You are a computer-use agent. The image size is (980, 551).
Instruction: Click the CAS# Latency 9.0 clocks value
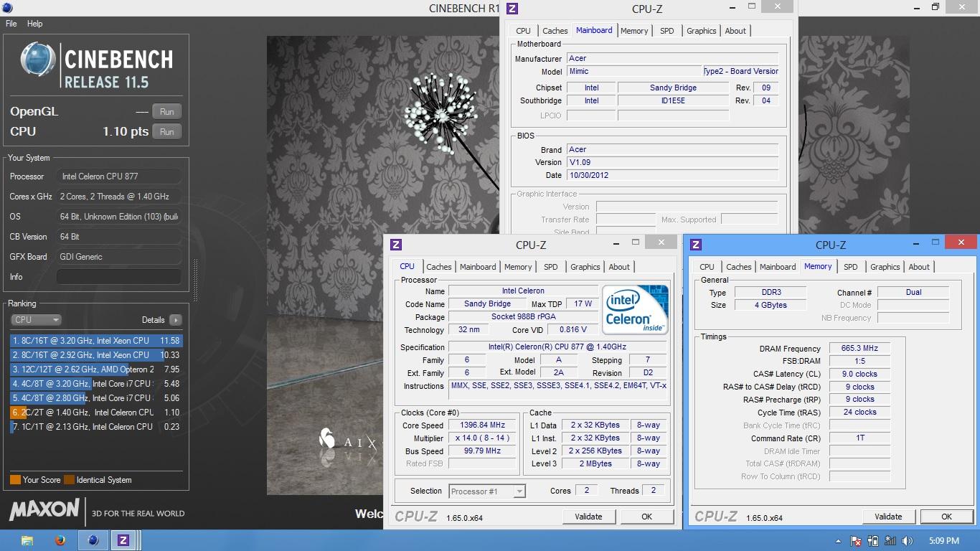pos(859,374)
